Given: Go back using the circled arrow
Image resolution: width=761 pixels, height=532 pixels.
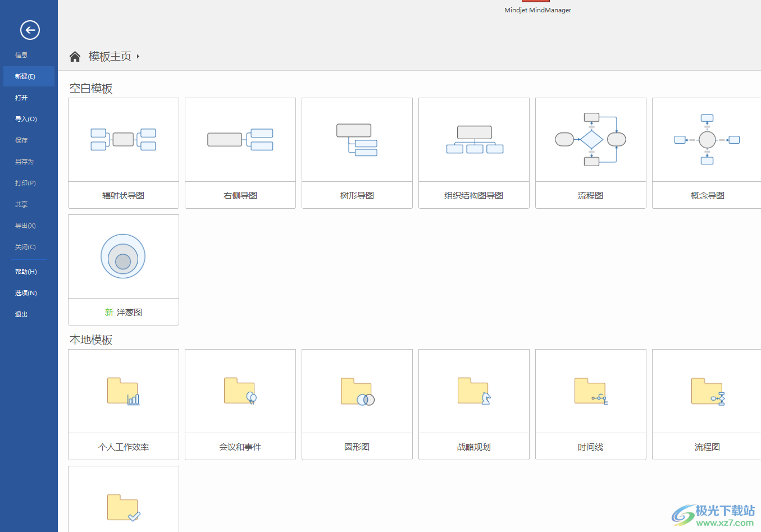Looking at the screenshot, I should click(30, 30).
